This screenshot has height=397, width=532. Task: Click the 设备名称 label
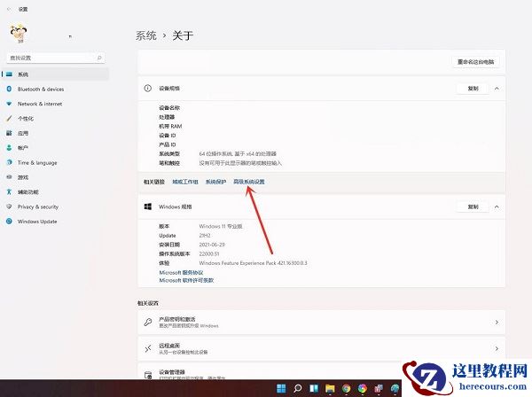pyautogui.click(x=169, y=108)
